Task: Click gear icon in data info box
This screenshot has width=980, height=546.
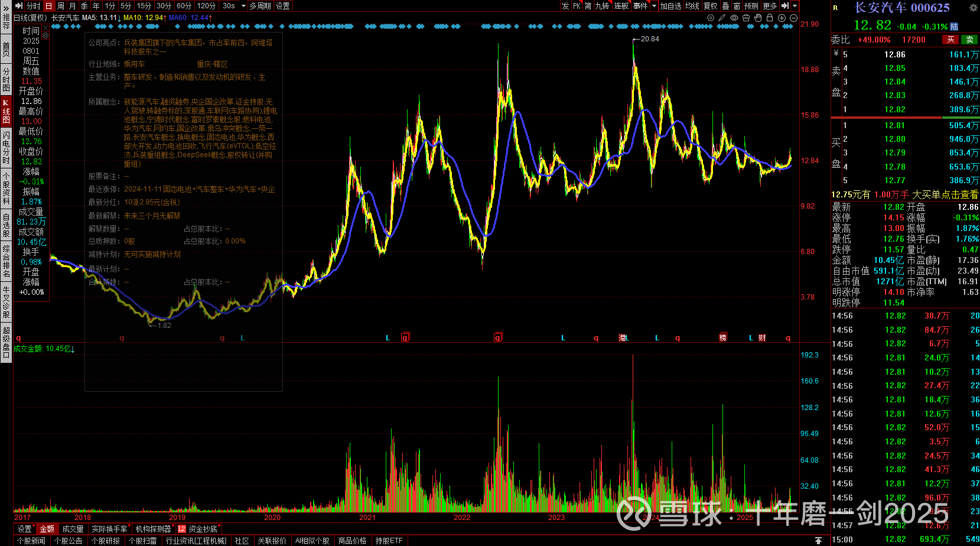Action: click(45, 35)
